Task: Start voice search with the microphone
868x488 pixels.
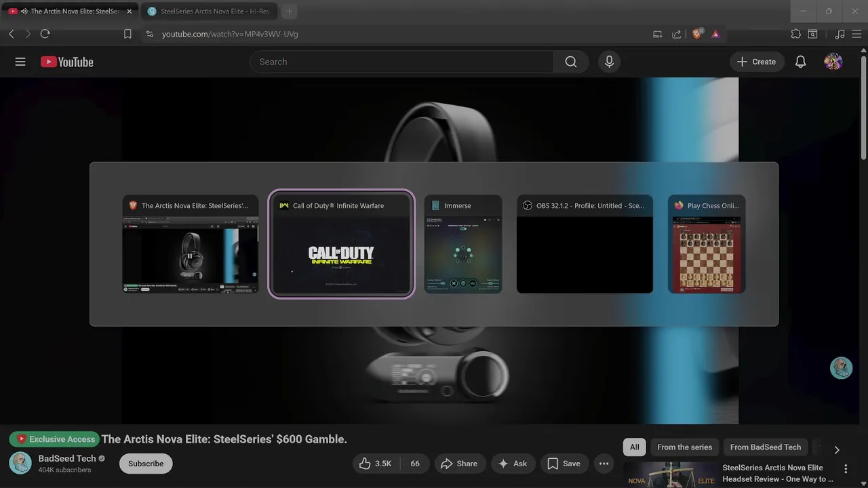Action: tap(609, 62)
